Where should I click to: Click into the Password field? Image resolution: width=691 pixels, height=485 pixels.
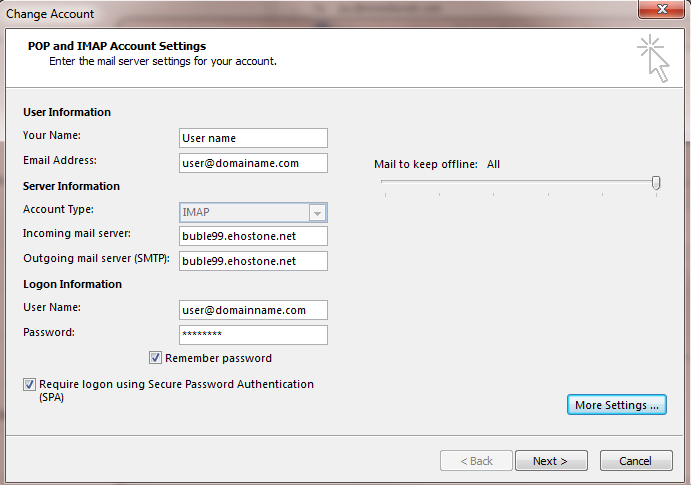pyautogui.click(x=253, y=335)
